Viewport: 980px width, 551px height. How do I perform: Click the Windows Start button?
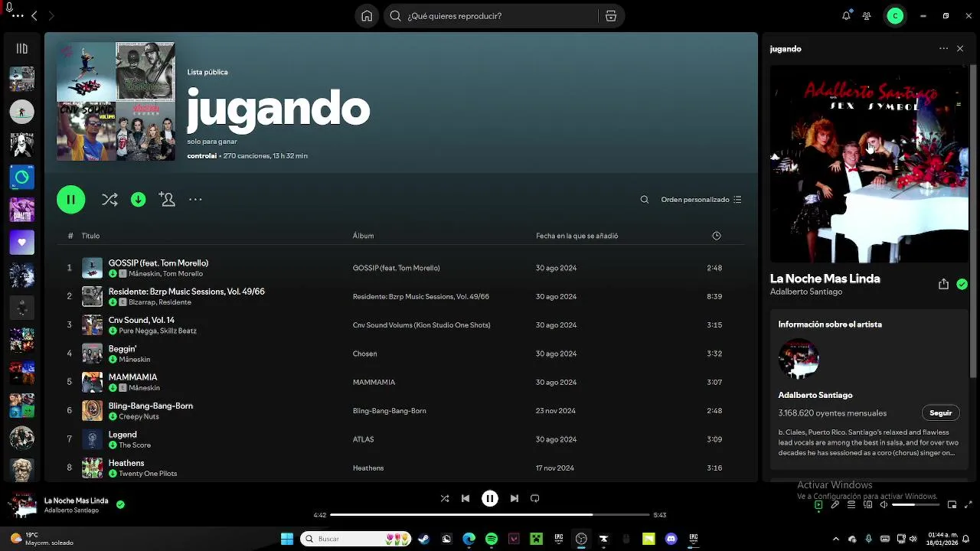(x=287, y=539)
